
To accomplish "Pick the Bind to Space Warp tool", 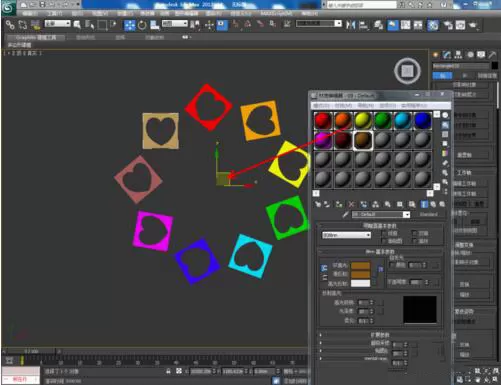I will pos(35,25).
